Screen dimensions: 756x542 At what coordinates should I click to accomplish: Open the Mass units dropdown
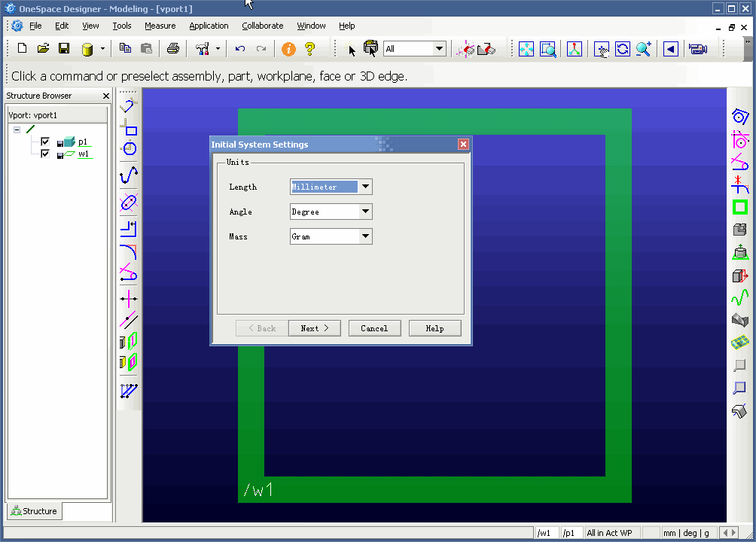(365, 236)
